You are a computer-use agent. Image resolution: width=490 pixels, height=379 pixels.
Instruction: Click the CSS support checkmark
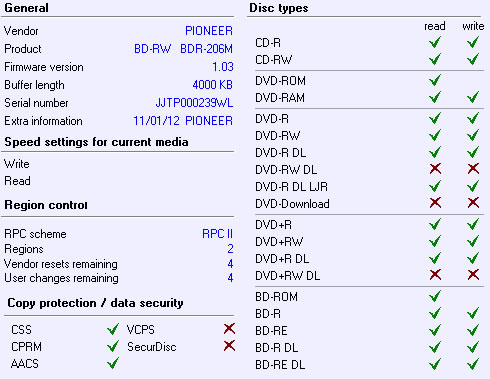pos(113,329)
